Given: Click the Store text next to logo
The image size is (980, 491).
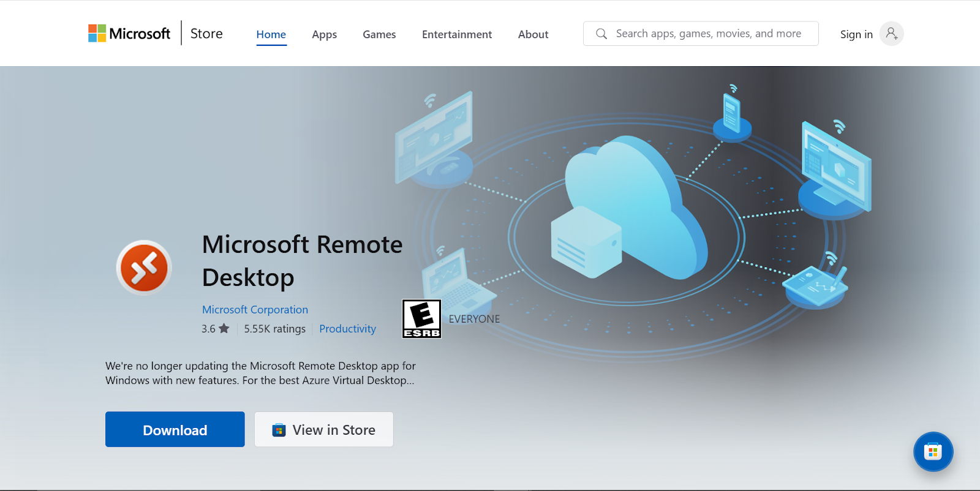Looking at the screenshot, I should 206,34.
